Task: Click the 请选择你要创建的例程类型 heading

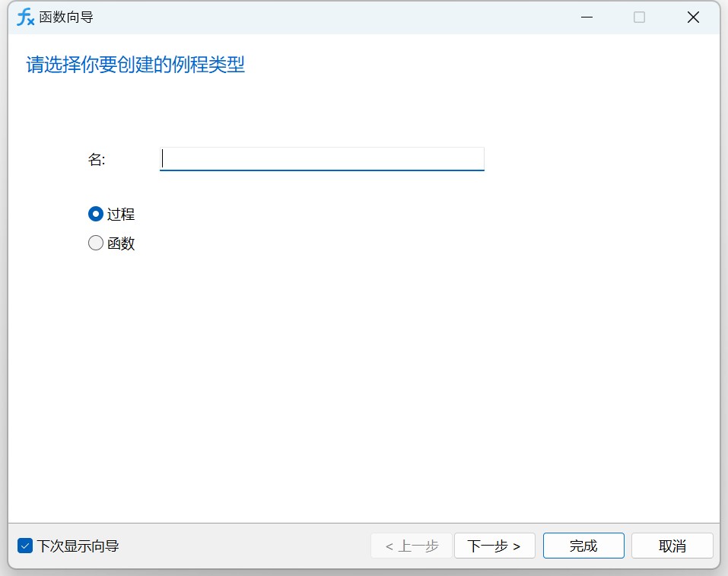Action: [x=135, y=65]
